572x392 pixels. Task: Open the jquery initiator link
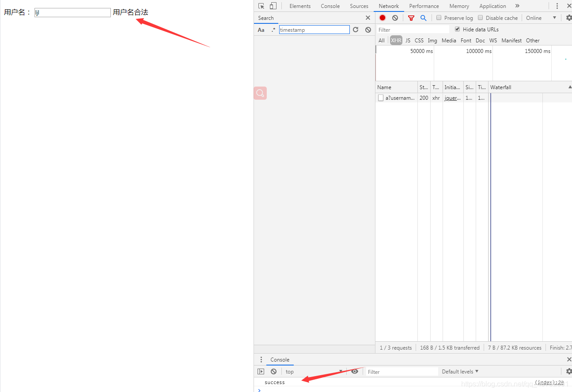coord(453,98)
